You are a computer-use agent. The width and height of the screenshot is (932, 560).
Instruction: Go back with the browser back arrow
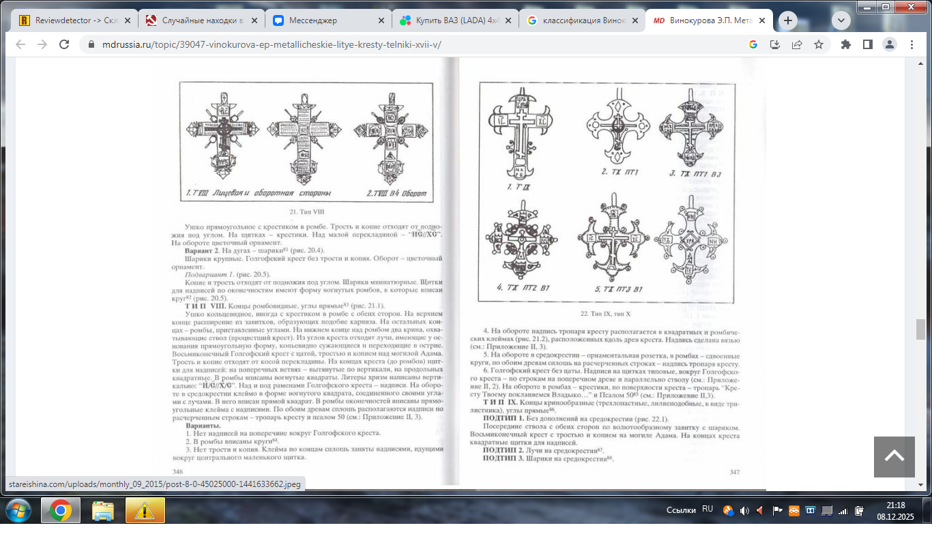click(x=20, y=44)
